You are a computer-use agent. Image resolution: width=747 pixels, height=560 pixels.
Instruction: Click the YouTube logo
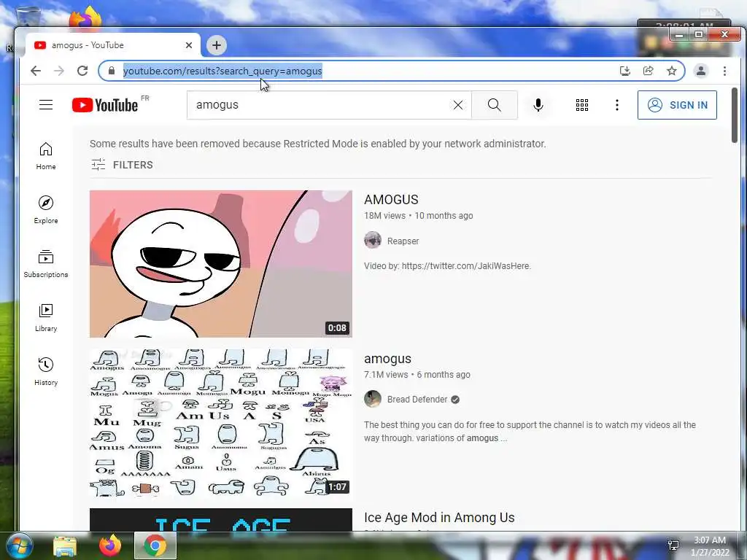[105, 105]
